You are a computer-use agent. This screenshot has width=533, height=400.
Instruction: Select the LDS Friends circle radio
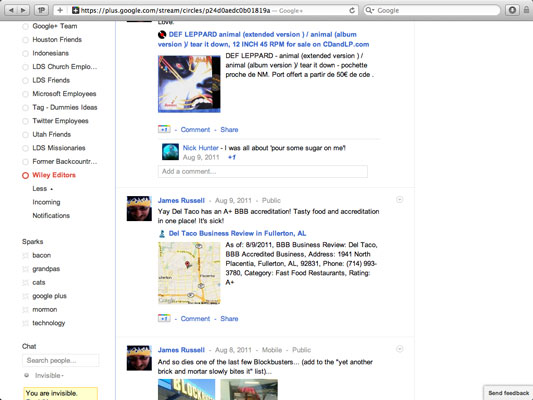coord(25,81)
